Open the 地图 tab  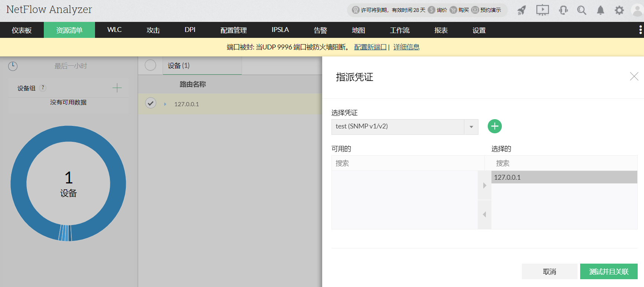pyautogui.click(x=359, y=30)
